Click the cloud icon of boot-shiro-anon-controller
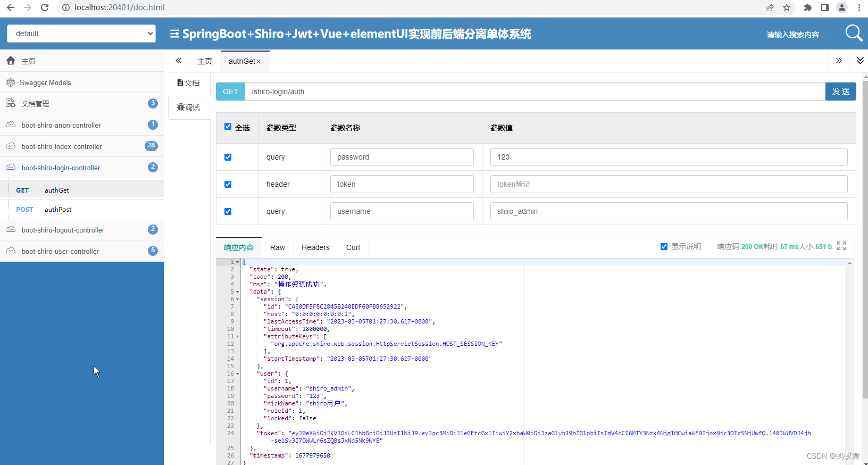 click(11, 124)
